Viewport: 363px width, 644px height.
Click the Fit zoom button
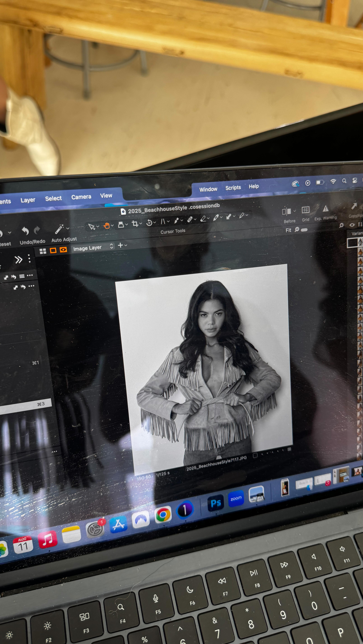288,230
